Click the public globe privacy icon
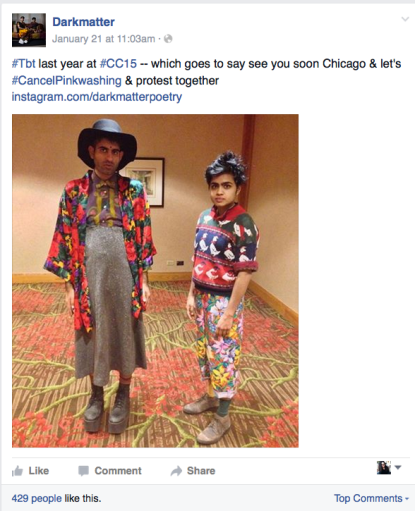415x511 pixels. [168, 39]
